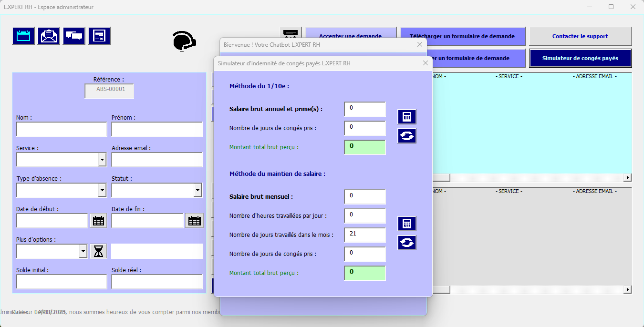Click Télécharger un formulaire de demande button
This screenshot has width=644, height=327.
click(463, 36)
